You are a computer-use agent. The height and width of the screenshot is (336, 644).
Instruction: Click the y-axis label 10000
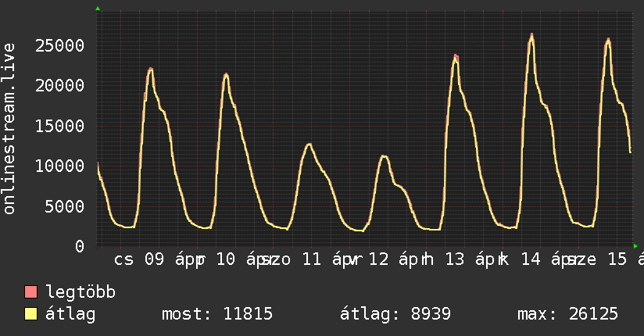[59, 166]
